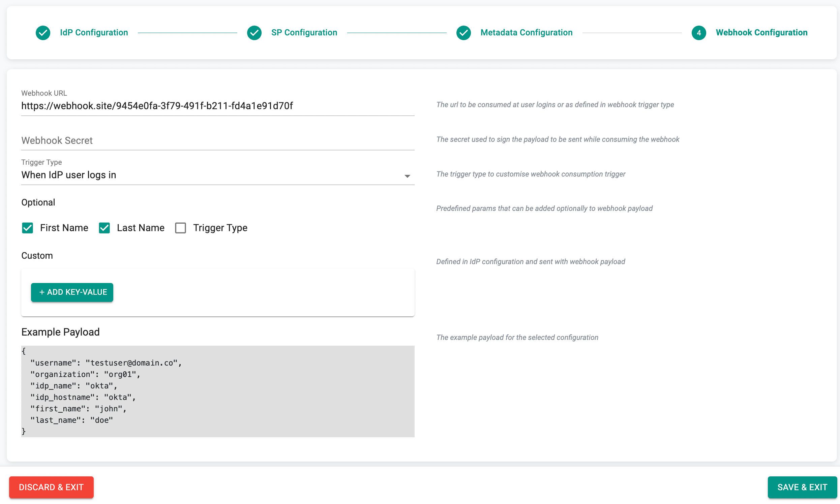Click inside the Example Payload code block
The image size is (840, 504).
point(217,391)
